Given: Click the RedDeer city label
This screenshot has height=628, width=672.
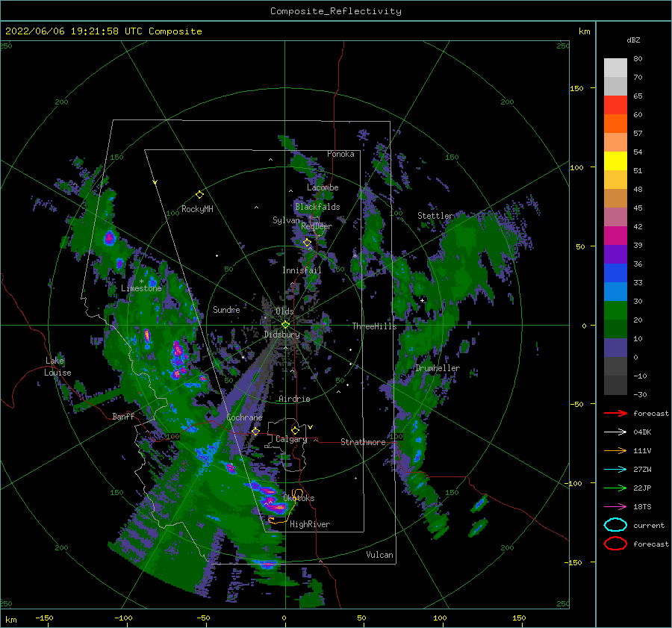Looking at the screenshot, I should (x=317, y=226).
